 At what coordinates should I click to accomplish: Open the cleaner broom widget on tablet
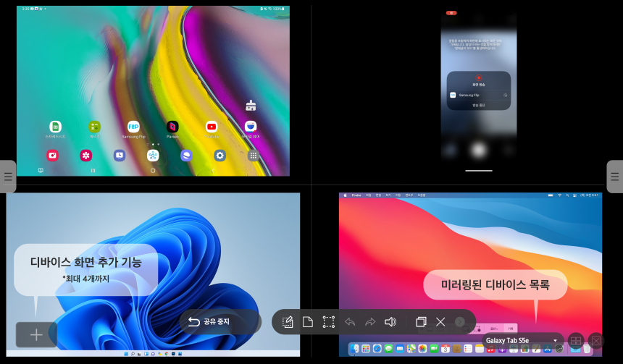click(251, 105)
